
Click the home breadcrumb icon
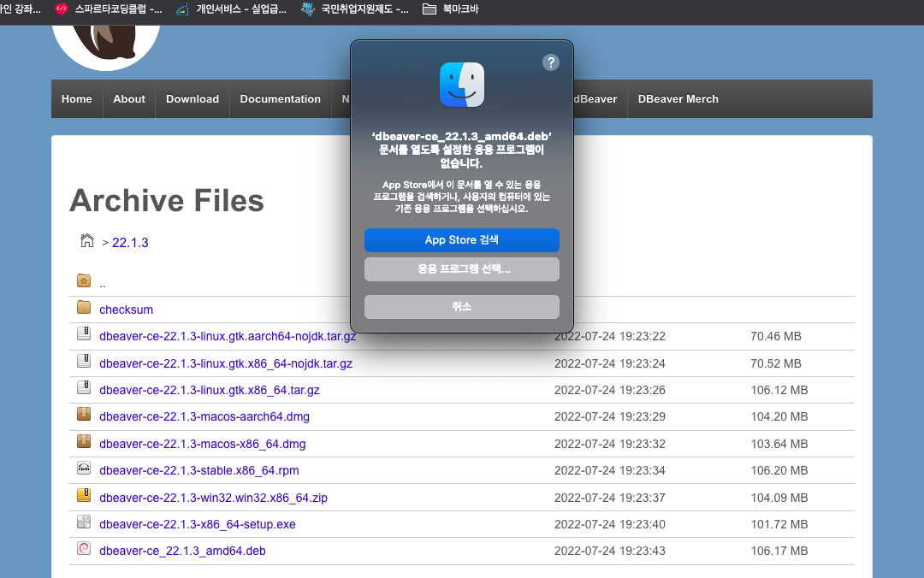pos(87,240)
